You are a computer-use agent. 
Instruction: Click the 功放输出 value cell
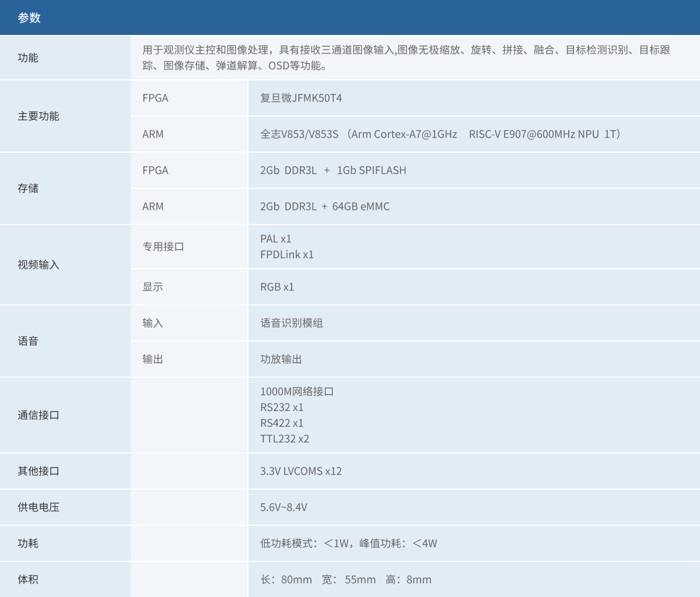click(x=281, y=359)
